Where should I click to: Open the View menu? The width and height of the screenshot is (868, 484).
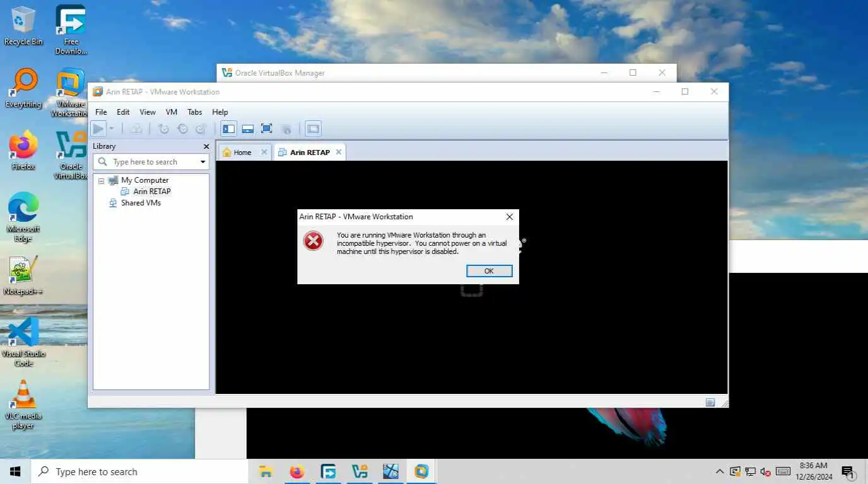(x=148, y=112)
